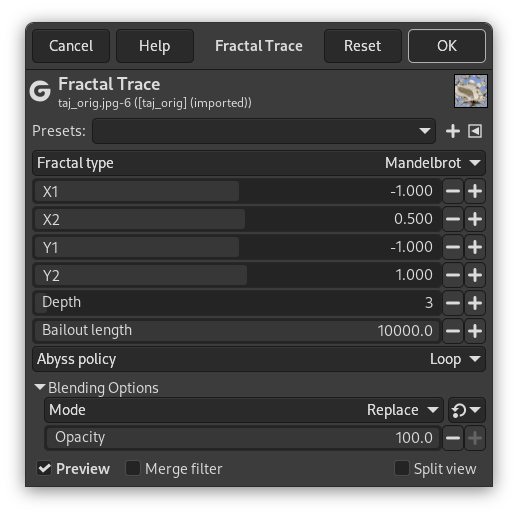Image resolution: width=518 pixels, height=515 pixels.
Task: Click the Y2 slider
Action: [237, 275]
